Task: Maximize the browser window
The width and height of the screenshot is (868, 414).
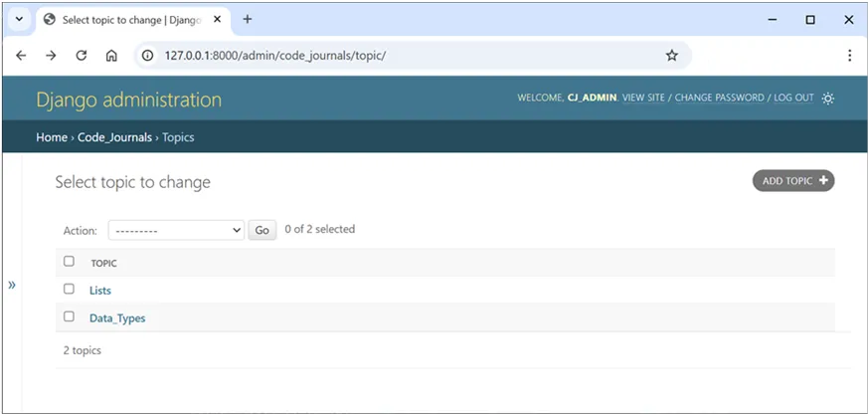Action: 810,19
